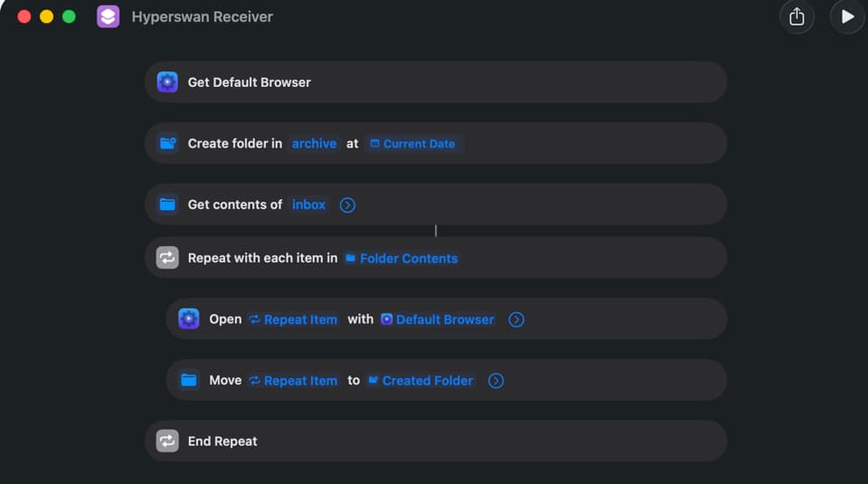
Task: Click Repeat Item token in Move action
Action: [293, 381]
